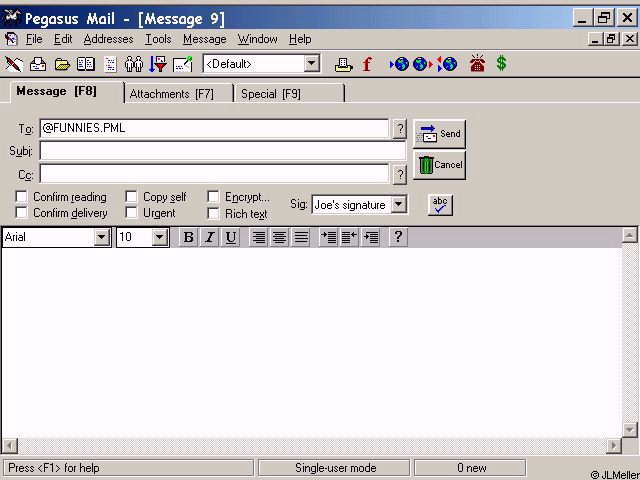640x480 pixels.
Task: Increase the paragraph indent
Action: pos(329,237)
